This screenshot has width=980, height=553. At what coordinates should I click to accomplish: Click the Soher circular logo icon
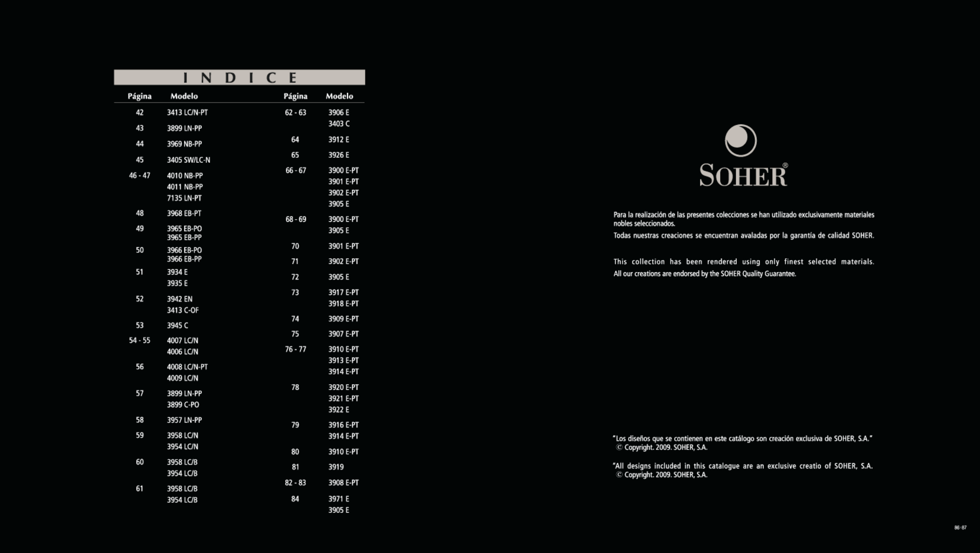click(x=740, y=140)
